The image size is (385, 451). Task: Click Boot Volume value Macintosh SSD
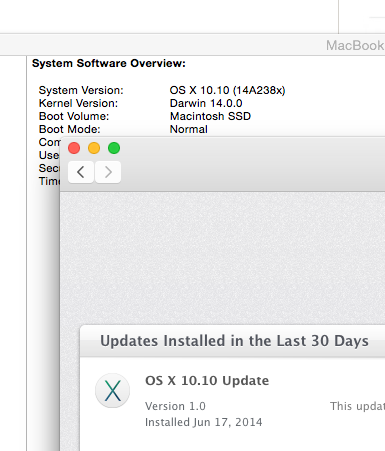[210, 116]
